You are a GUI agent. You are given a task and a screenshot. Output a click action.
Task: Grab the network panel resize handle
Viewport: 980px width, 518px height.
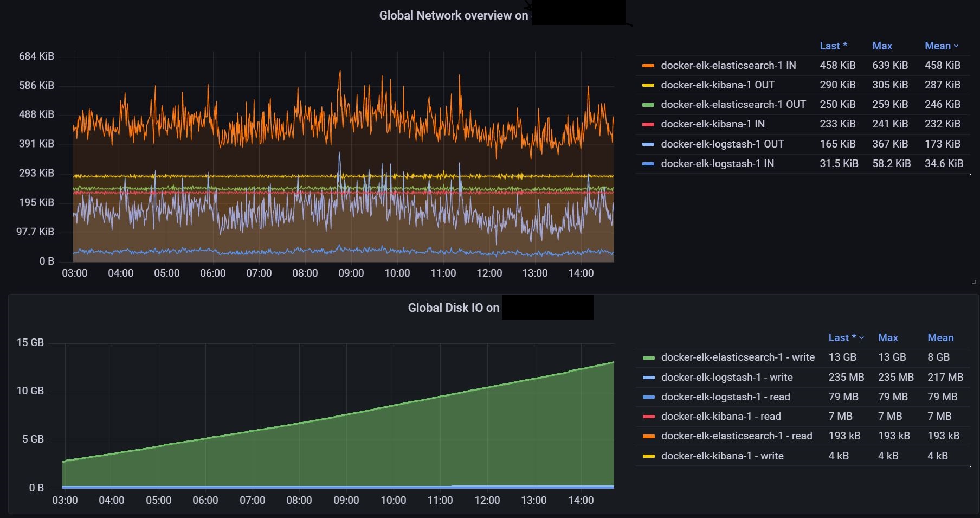pyautogui.click(x=974, y=282)
